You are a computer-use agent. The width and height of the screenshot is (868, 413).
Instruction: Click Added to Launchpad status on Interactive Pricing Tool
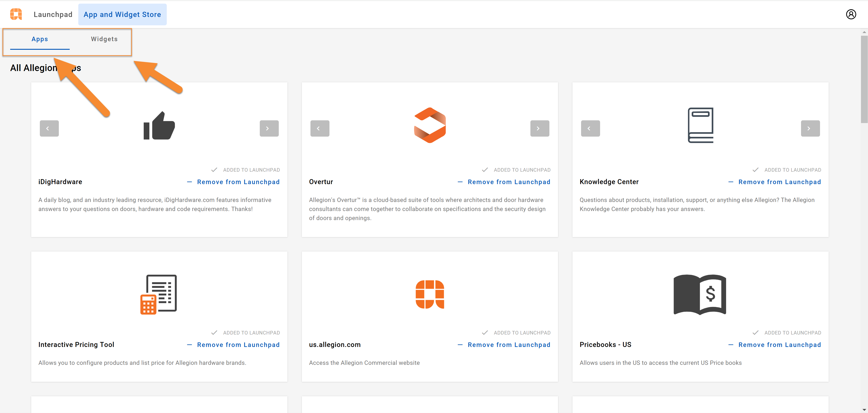coord(246,332)
